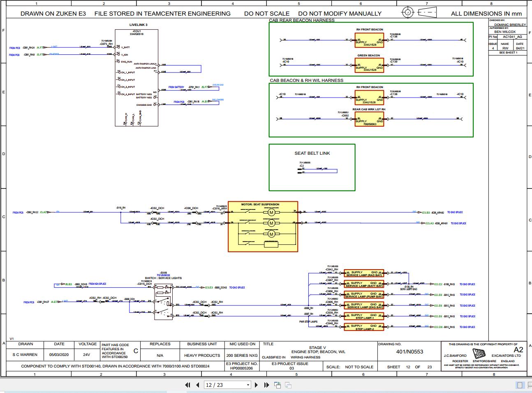Click the ENG_RUN pin label on ECU1
This screenshot has height=393, width=532.
pos(127,62)
